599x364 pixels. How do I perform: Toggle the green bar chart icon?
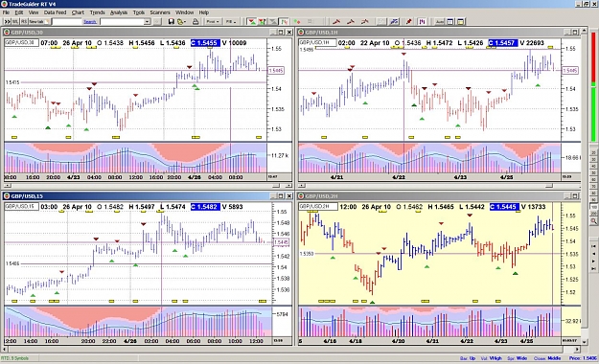point(284,22)
